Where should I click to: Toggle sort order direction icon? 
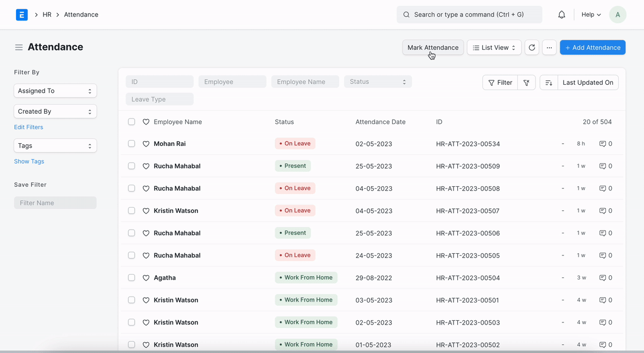548,83
